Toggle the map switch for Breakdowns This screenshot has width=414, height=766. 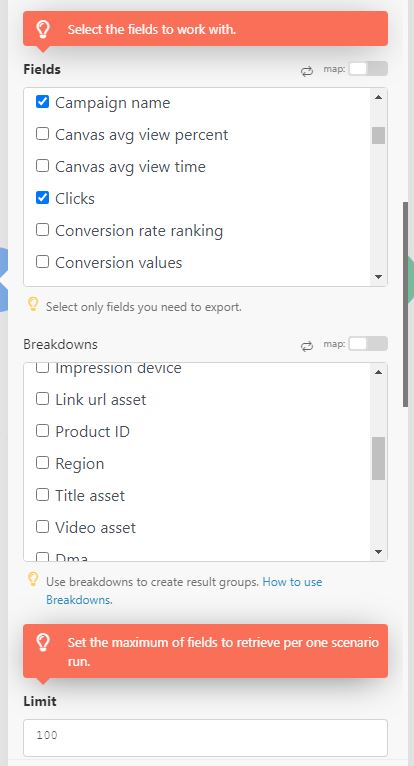click(368, 344)
